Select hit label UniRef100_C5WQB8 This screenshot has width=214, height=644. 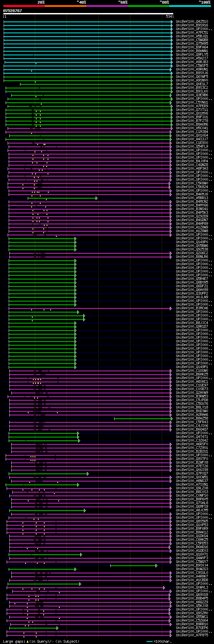(193, 40)
